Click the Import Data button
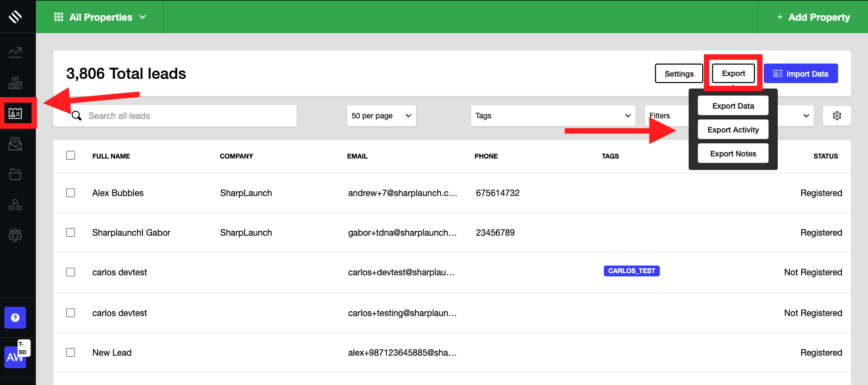This screenshot has width=868, height=385. [800, 74]
